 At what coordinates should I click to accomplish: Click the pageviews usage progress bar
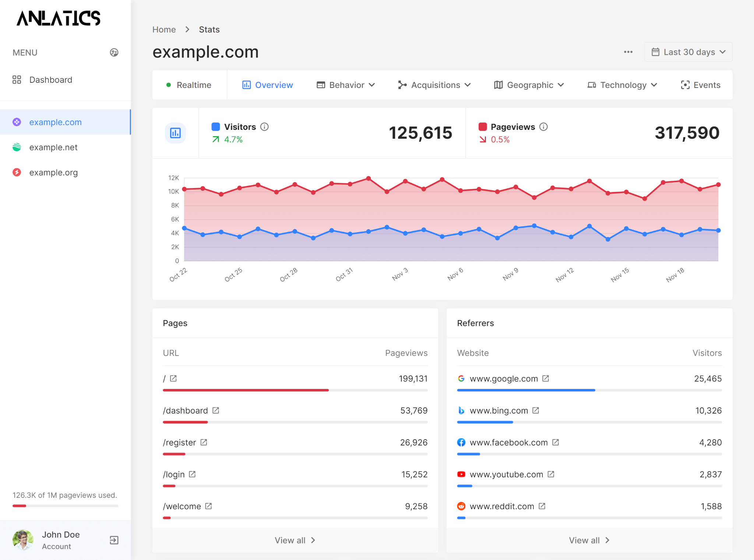click(x=65, y=506)
